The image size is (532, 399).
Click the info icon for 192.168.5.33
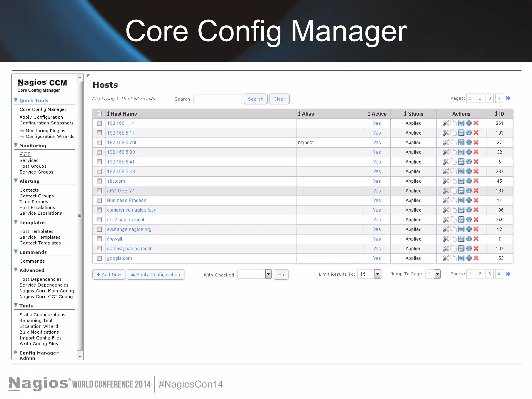469,152
